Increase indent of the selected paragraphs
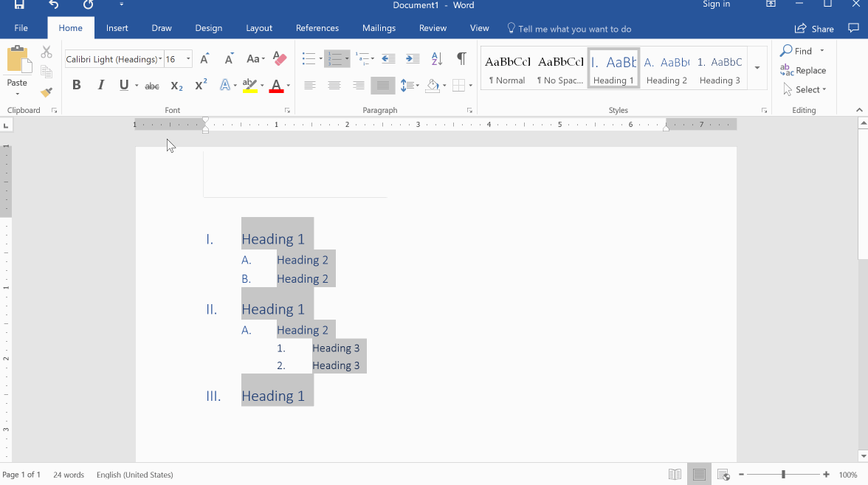868x485 pixels. (x=413, y=59)
